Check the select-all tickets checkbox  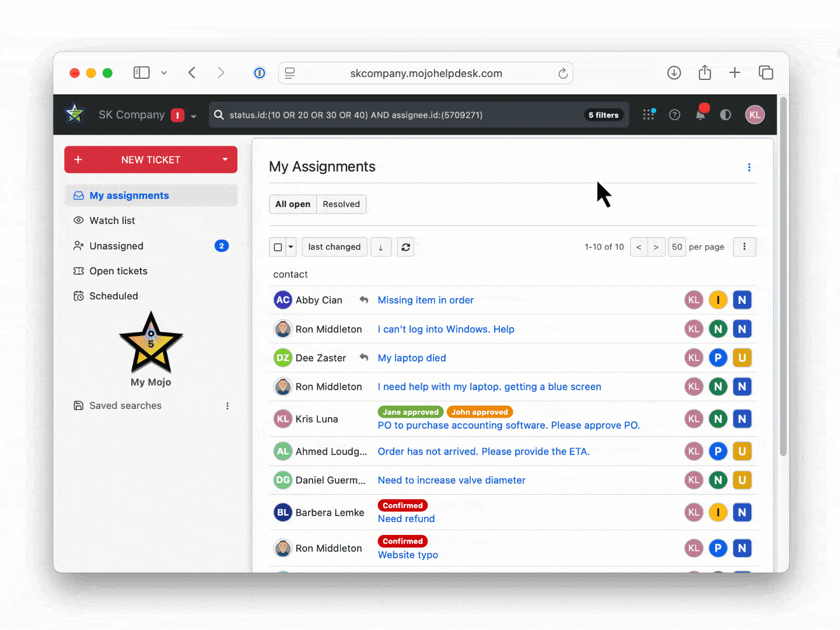point(278,247)
